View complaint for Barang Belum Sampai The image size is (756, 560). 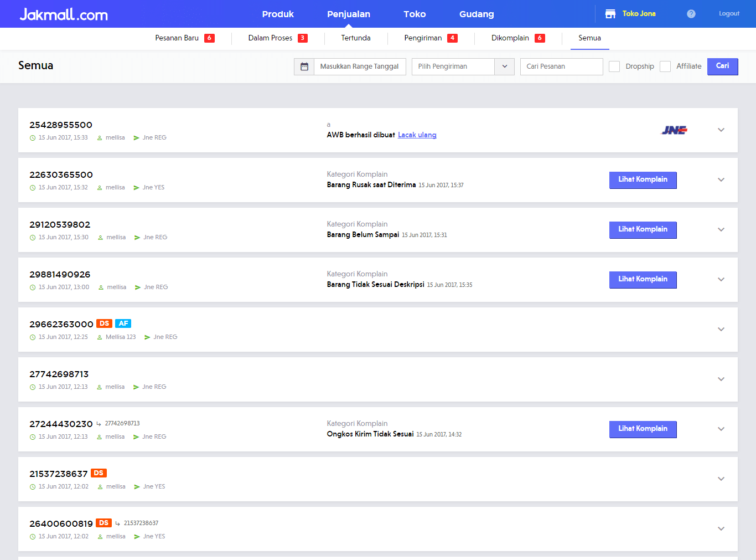[x=643, y=230]
